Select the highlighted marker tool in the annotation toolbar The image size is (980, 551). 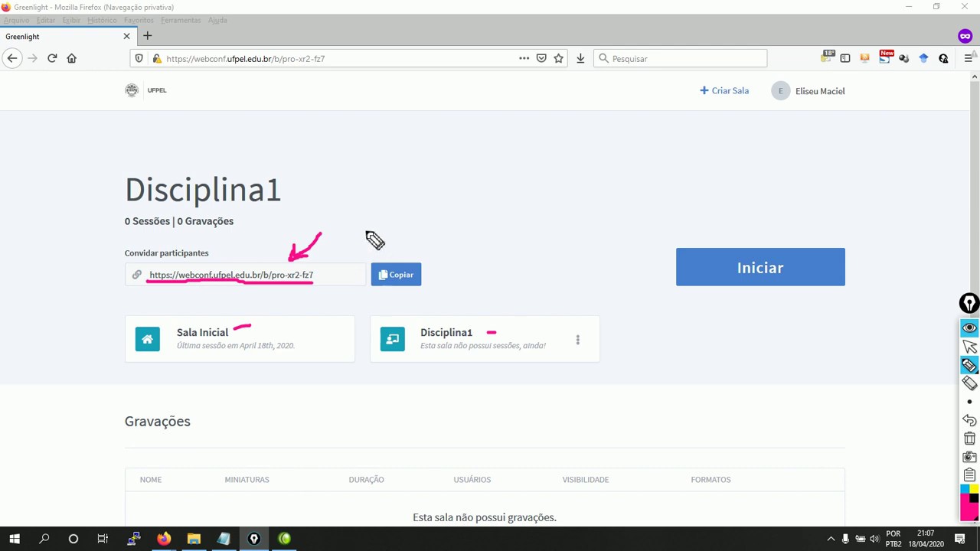[969, 365]
